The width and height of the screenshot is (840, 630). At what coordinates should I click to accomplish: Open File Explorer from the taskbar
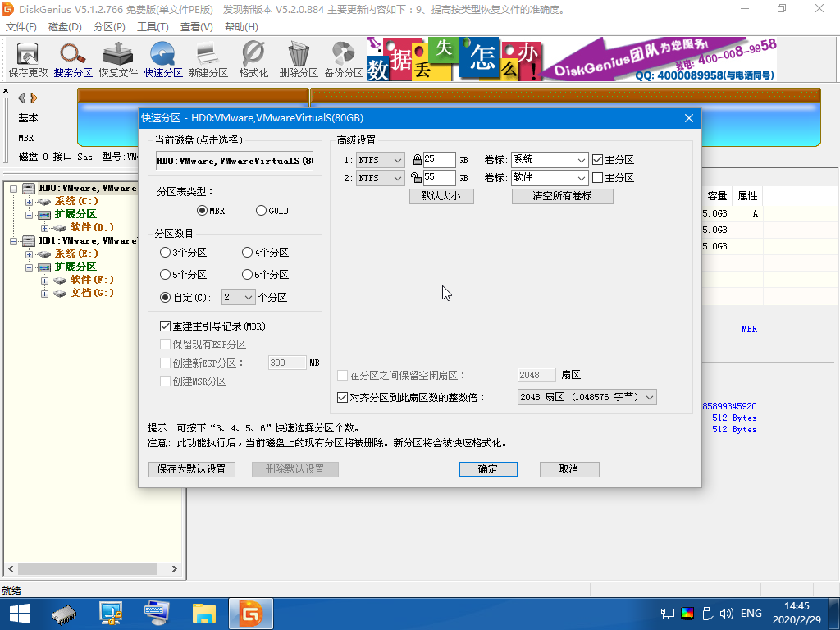pyautogui.click(x=204, y=614)
